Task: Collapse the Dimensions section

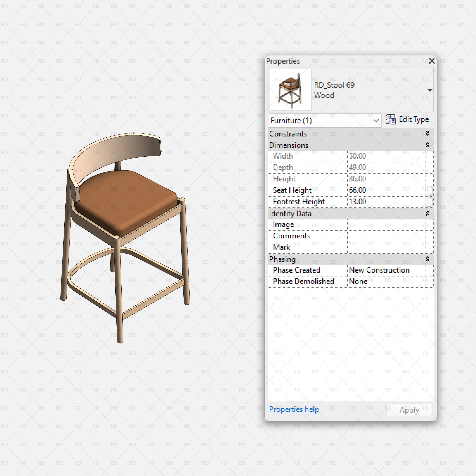Action: [x=428, y=145]
